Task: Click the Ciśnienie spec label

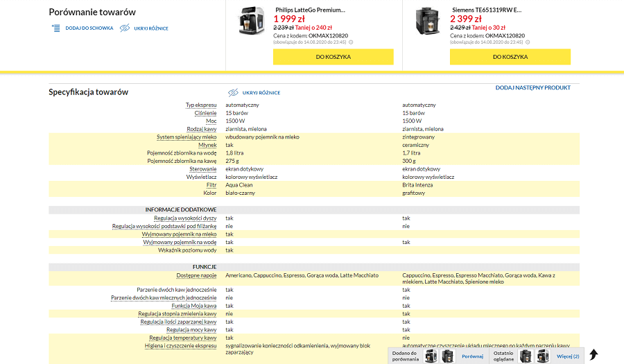Action: (x=205, y=113)
